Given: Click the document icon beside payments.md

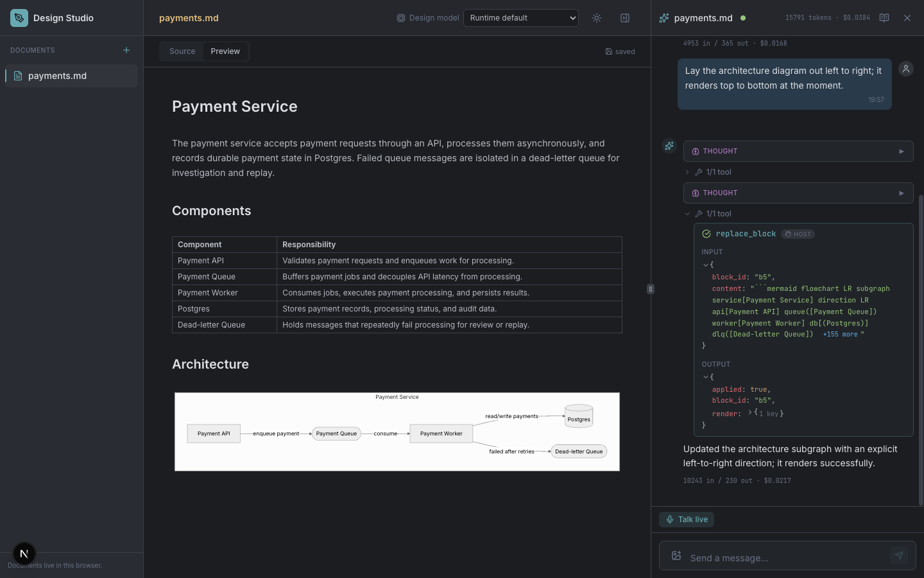Looking at the screenshot, I should point(18,76).
